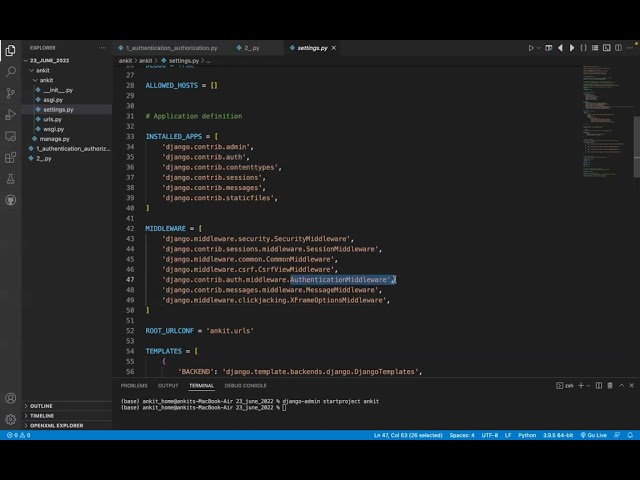Open the Source Control view
This screenshot has width=640, height=480.
(11, 92)
